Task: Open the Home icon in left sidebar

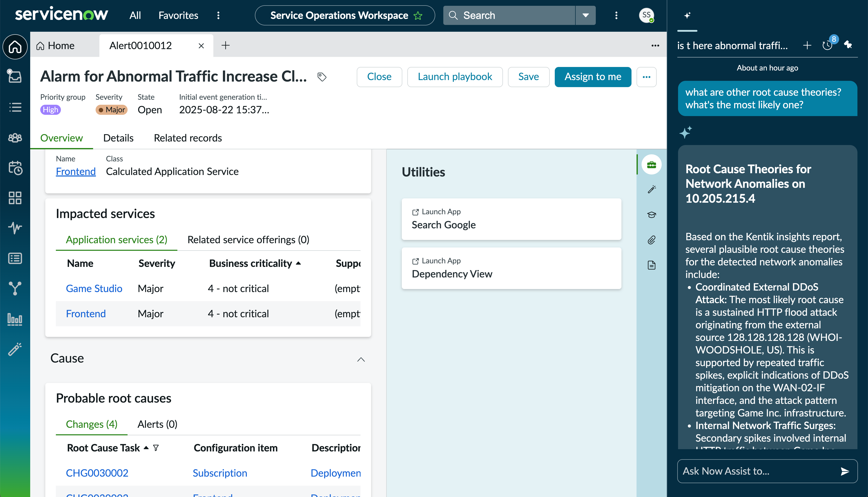Action: (x=15, y=47)
